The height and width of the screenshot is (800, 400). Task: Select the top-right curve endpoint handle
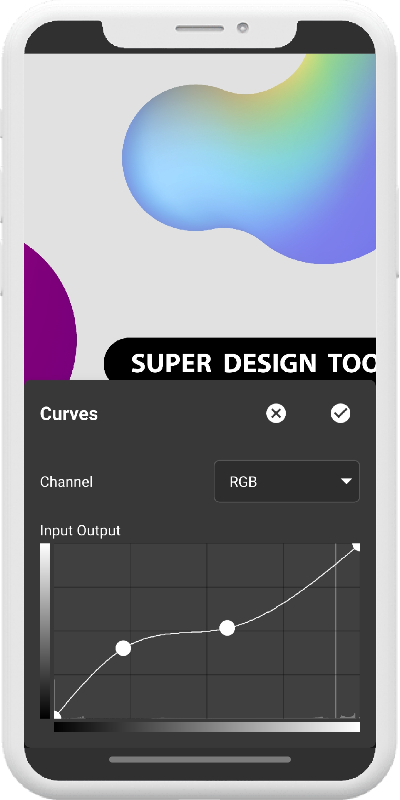(x=357, y=547)
